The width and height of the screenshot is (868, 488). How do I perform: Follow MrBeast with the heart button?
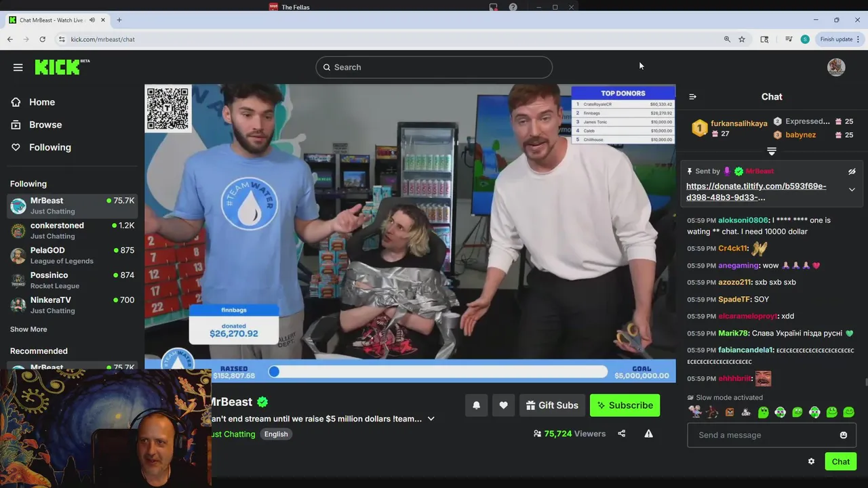point(503,405)
